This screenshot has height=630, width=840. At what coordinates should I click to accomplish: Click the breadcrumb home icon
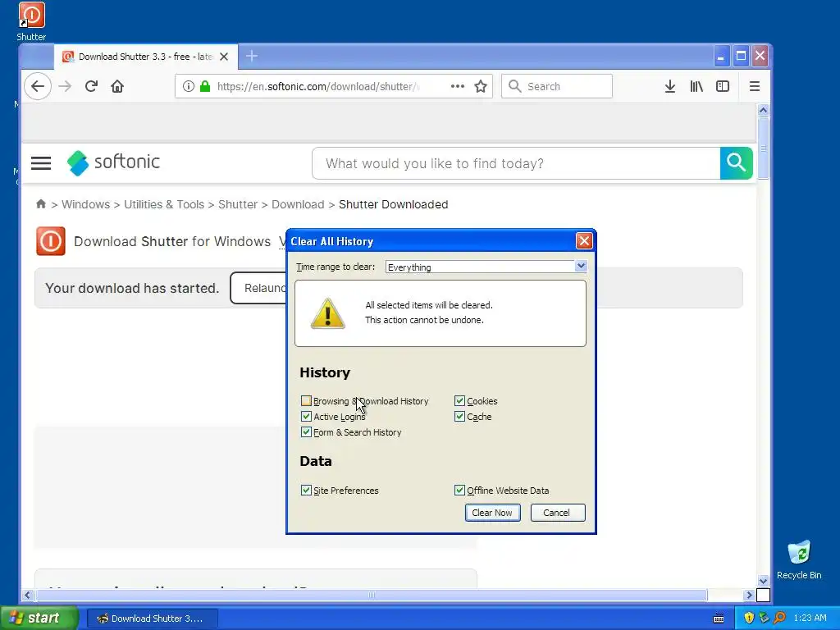click(x=41, y=204)
